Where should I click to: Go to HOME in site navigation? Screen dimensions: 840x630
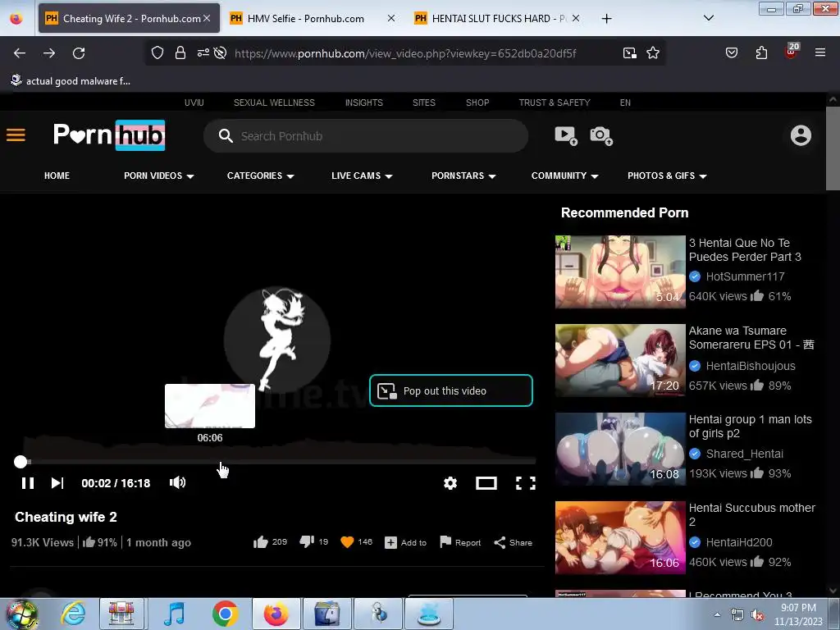coord(57,176)
